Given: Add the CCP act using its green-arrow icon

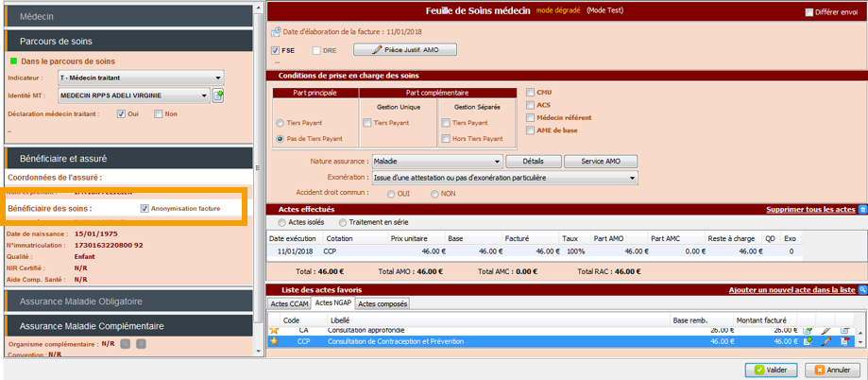Looking at the screenshot, I should 808,341.
